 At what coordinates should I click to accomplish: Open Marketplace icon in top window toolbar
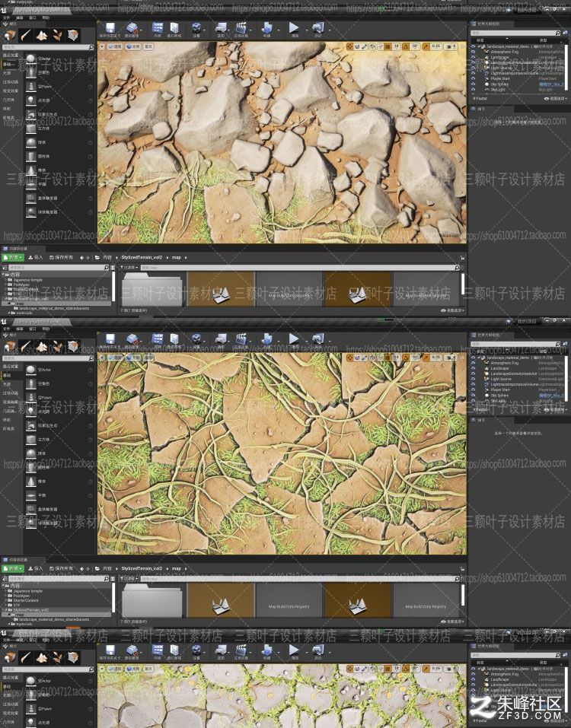(x=174, y=29)
